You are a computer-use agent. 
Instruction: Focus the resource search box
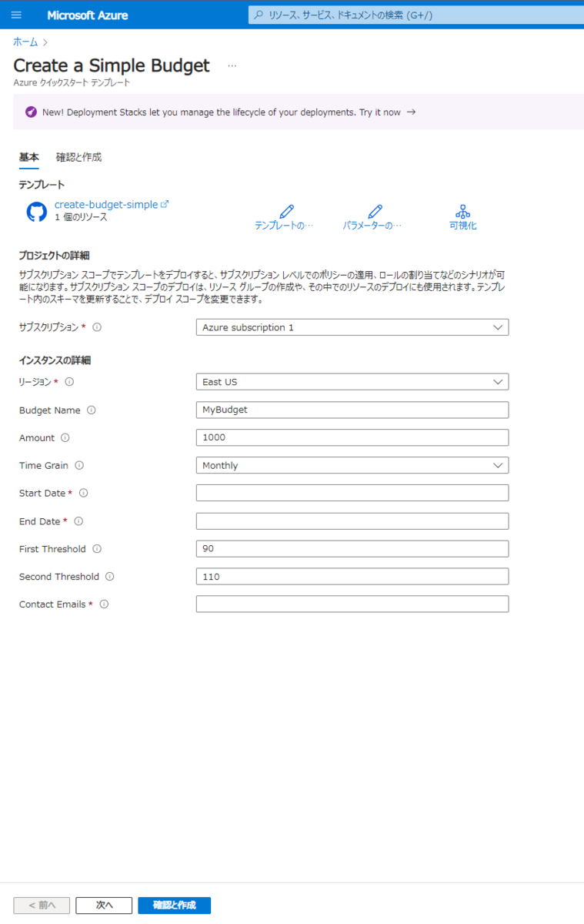click(x=416, y=15)
